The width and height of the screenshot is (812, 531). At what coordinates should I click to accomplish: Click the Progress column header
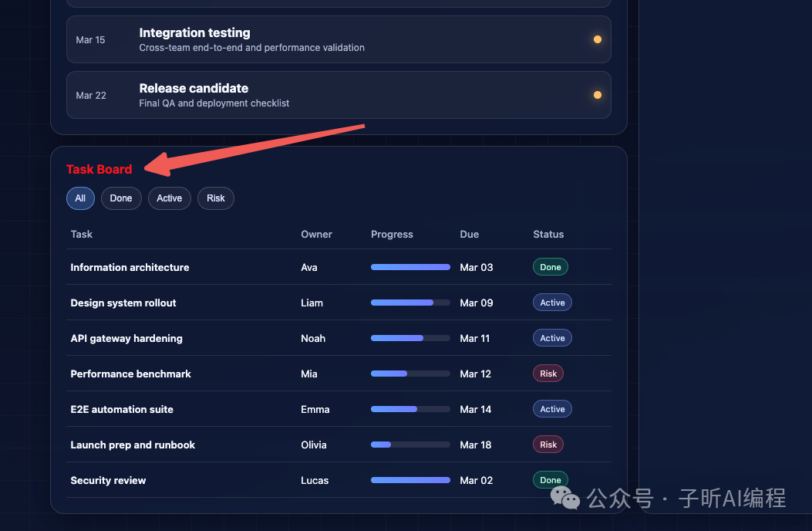[x=392, y=235]
